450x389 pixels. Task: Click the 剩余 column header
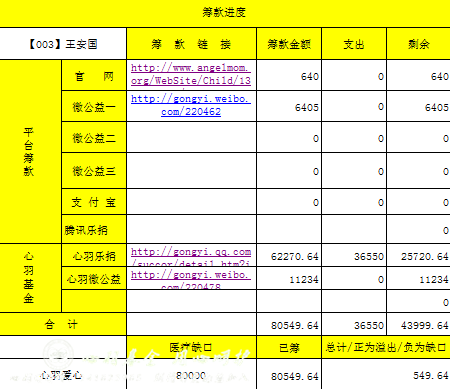419,44
